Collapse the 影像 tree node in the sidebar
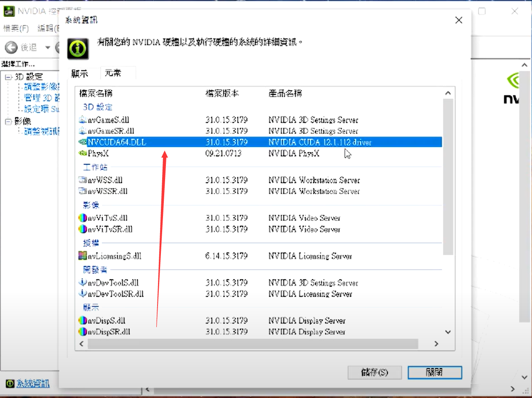 coord(8,122)
